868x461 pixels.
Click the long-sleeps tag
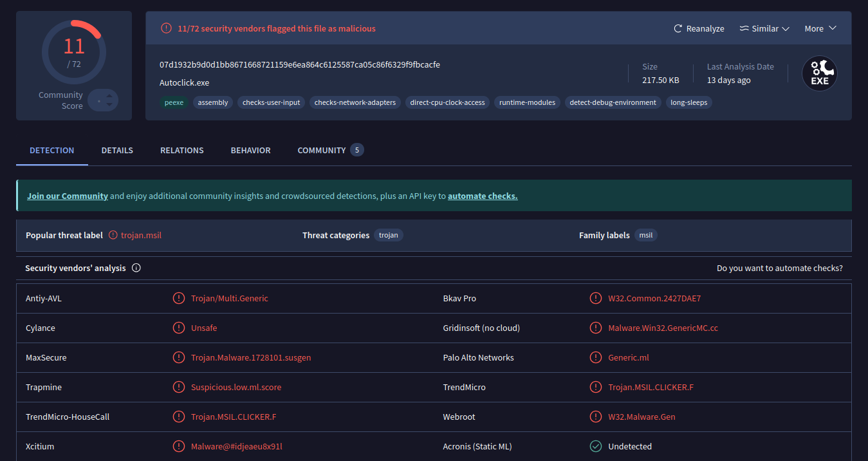(689, 102)
